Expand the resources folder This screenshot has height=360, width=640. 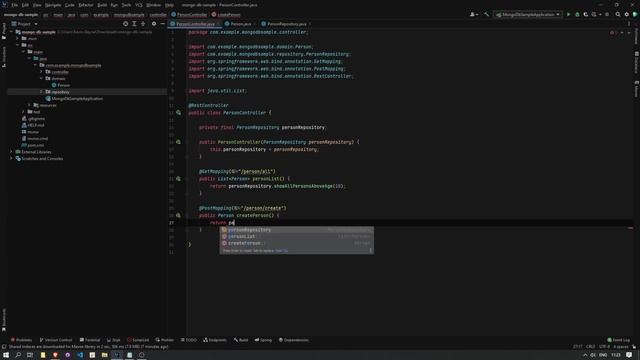[x=29, y=105]
